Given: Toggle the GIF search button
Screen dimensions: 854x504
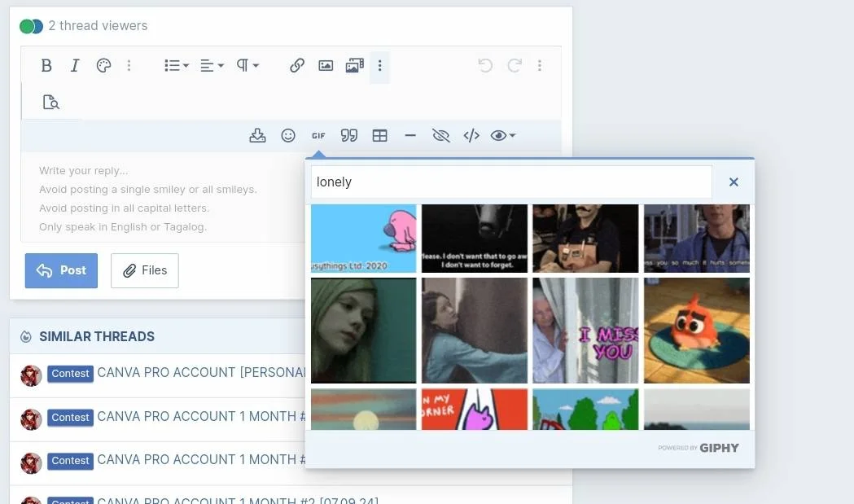Looking at the screenshot, I should coord(318,136).
